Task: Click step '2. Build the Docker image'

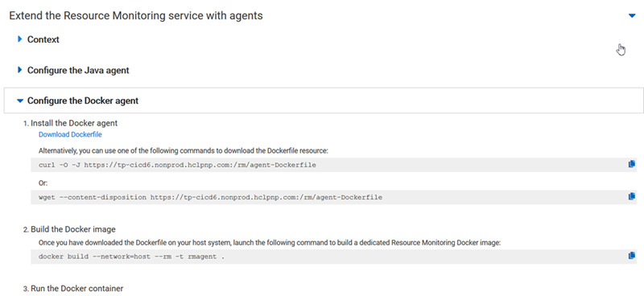Action: click(69, 229)
